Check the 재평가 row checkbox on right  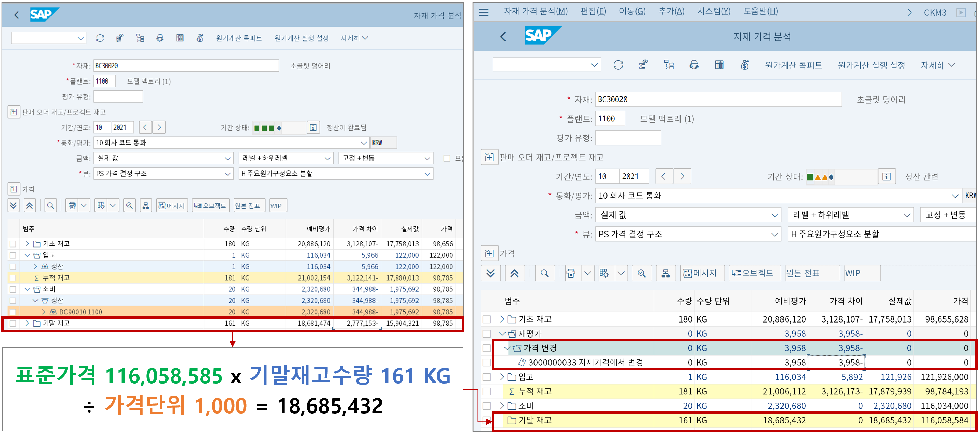[x=486, y=334]
